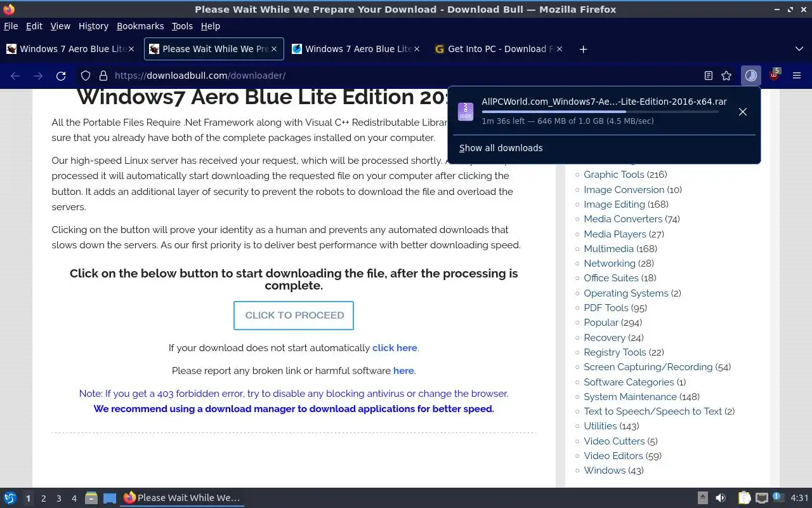Open Popular category

coord(601,323)
